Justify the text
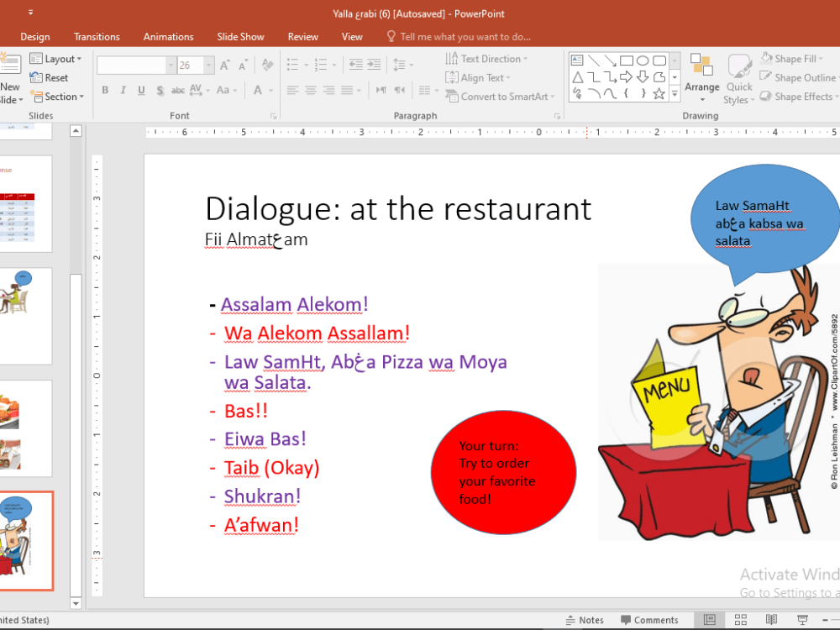The image size is (840, 630). tap(350, 90)
